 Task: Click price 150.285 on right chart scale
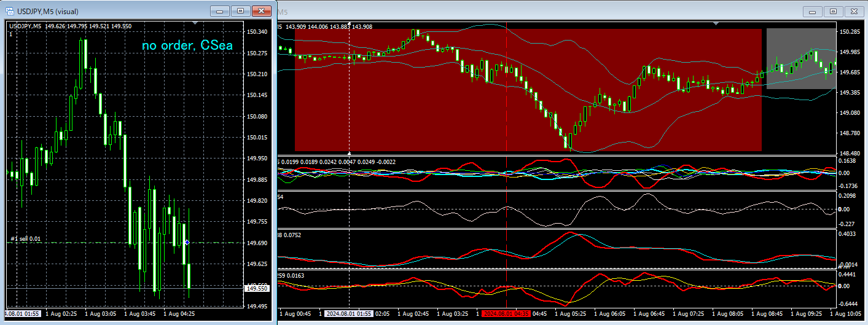850,31
